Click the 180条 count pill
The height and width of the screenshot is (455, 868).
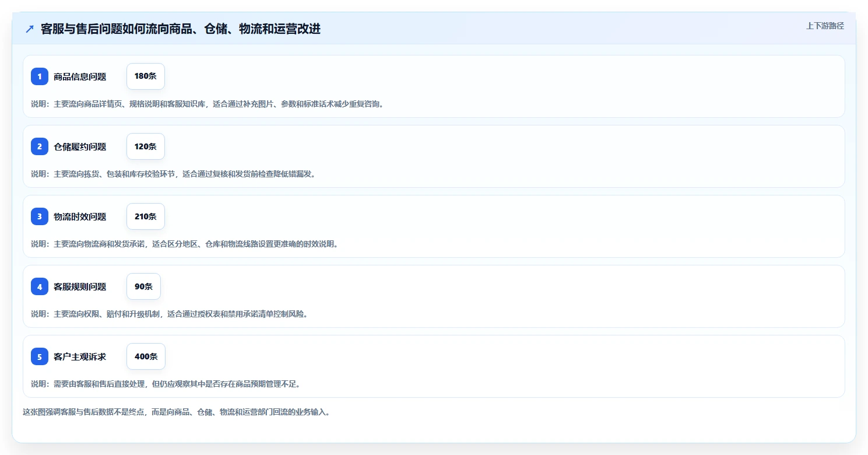pyautogui.click(x=146, y=76)
